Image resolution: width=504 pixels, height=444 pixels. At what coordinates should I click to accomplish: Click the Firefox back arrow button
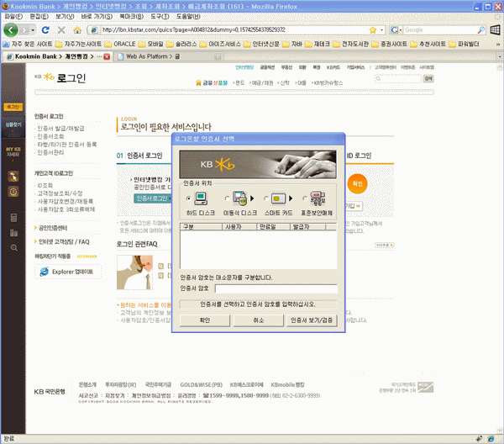(x=11, y=30)
